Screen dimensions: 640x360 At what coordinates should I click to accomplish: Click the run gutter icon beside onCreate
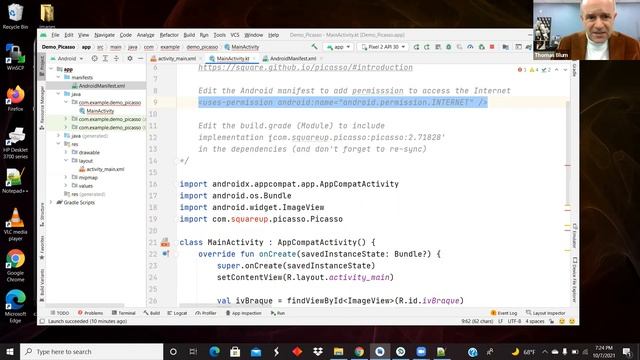[165, 254]
